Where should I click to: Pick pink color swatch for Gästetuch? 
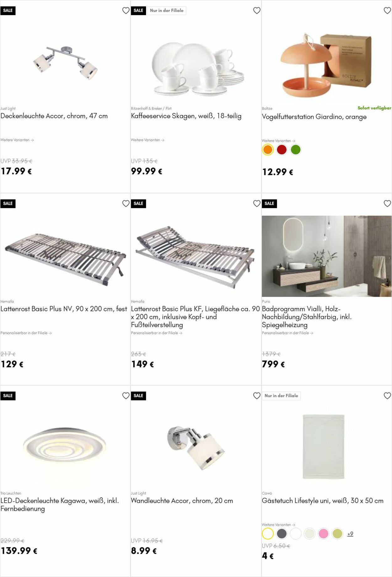click(x=323, y=533)
